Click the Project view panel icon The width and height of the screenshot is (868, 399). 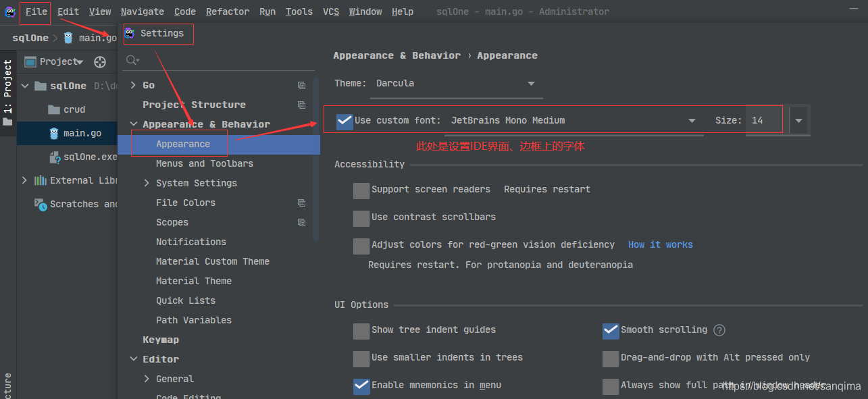[30, 62]
